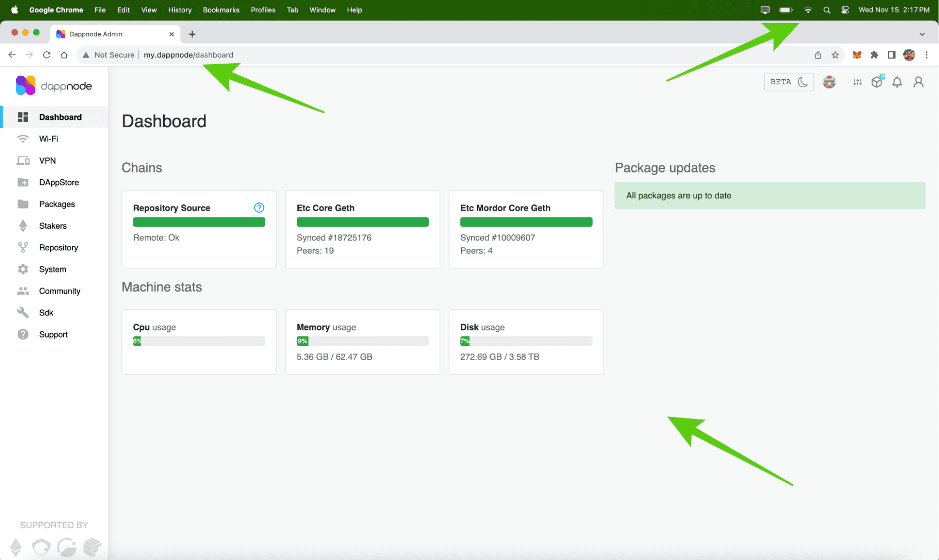Screen dimensions: 939x560
Task: Open the Stakers section in the sidebar
Action: pos(52,226)
